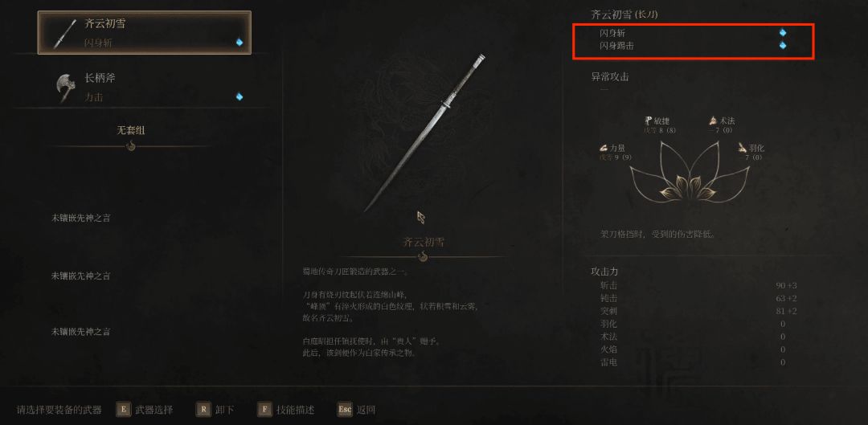Screen dimensions: 868x425
Task: Click the 力量 attribute icon
Action: tap(603, 148)
